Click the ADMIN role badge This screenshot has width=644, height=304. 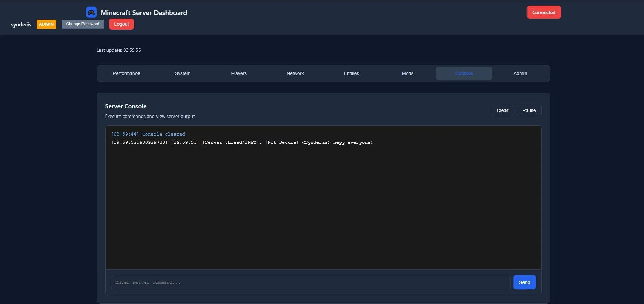point(47,24)
